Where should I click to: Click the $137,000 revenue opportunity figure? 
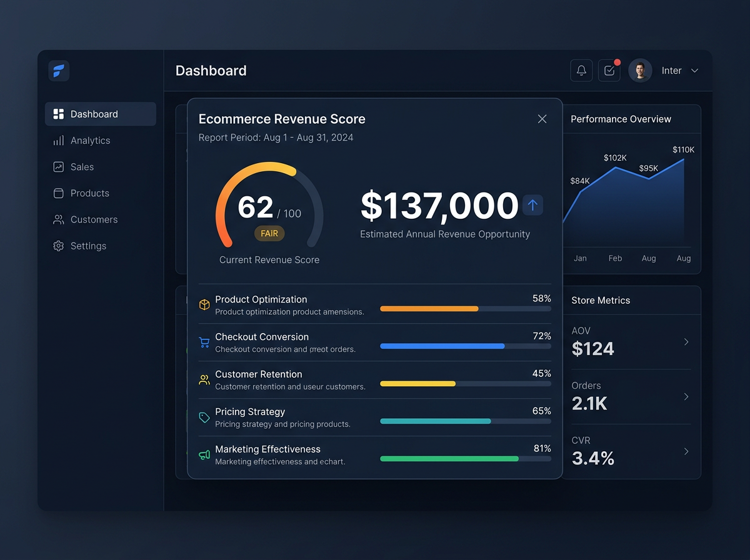pos(439,206)
